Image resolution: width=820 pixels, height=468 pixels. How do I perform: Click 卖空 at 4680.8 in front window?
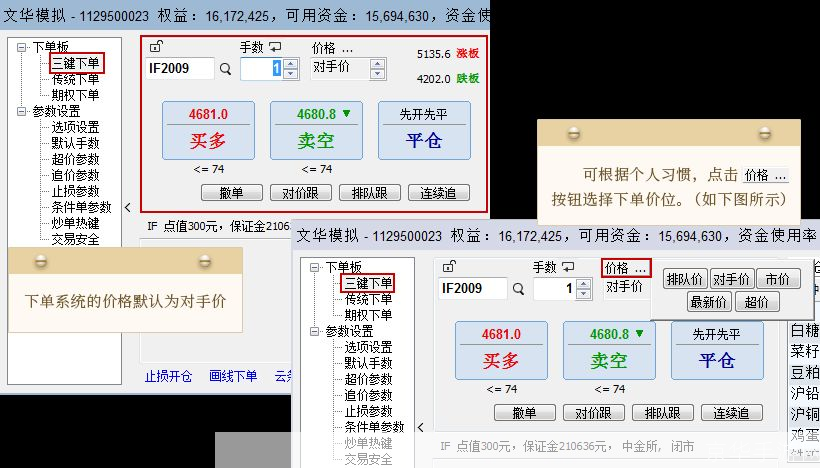pos(609,351)
